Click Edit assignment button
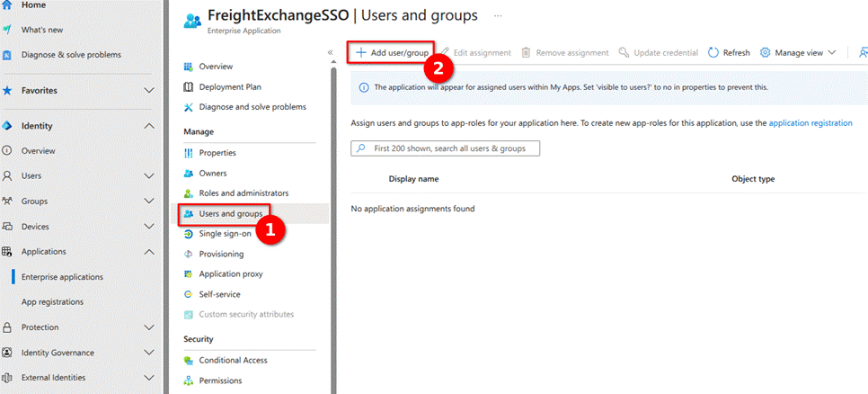 tap(475, 53)
